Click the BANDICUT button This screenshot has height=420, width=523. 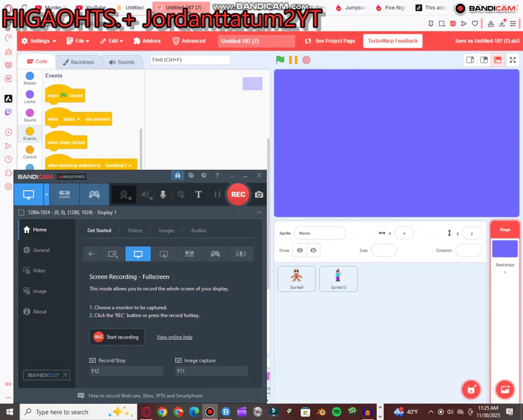tap(46, 375)
